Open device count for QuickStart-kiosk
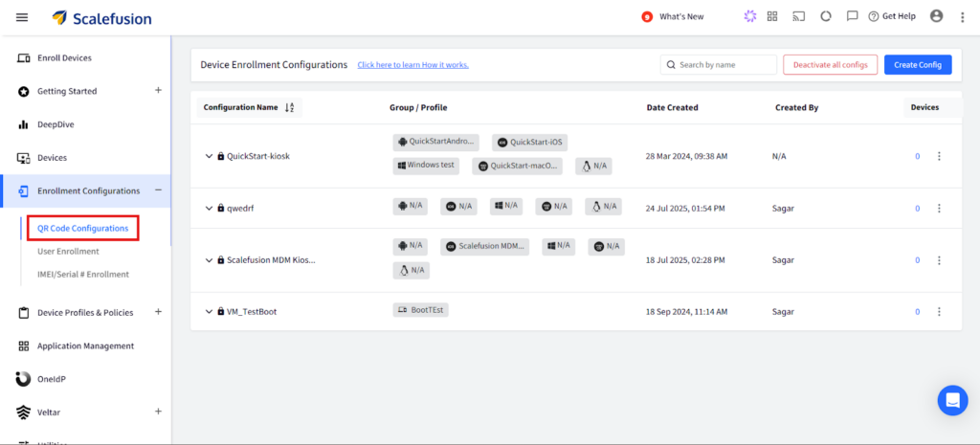 click(x=918, y=157)
